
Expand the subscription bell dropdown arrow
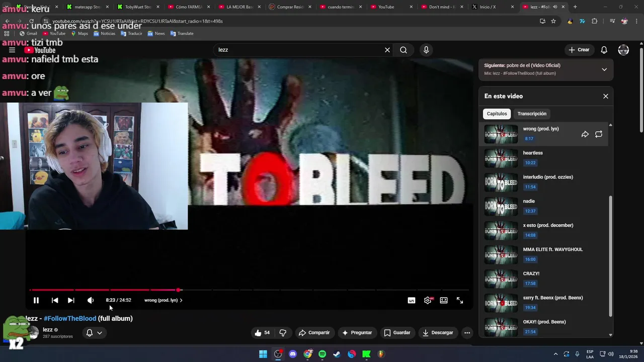(x=100, y=333)
